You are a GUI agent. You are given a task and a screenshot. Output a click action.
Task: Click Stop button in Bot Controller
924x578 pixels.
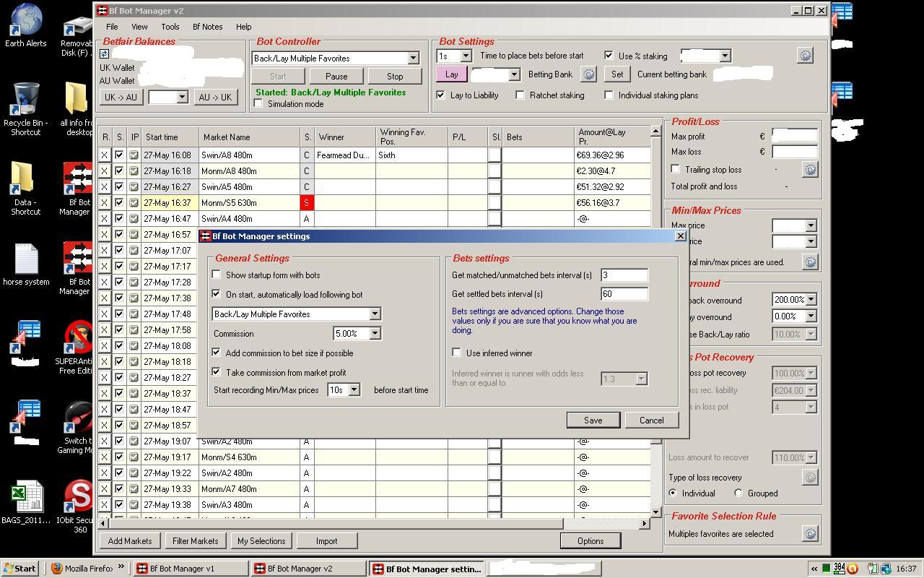pyautogui.click(x=395, y=76)
